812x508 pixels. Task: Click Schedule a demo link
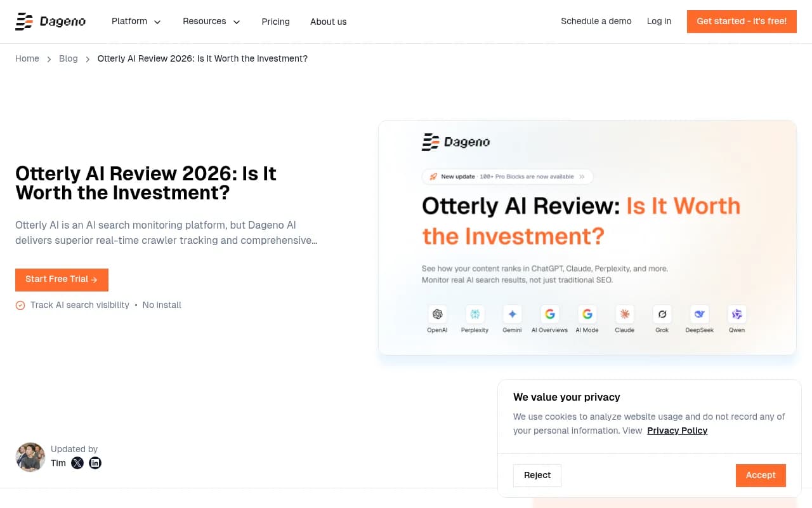click(x=596, y=22)
